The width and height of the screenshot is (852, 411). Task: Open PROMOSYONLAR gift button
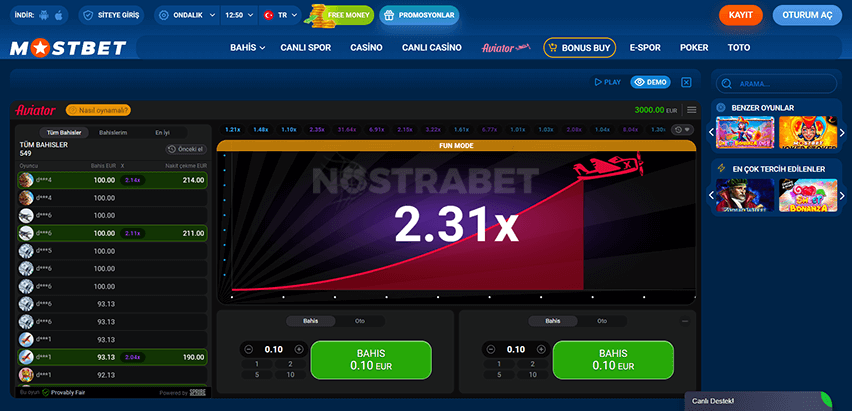coord(419,15)
